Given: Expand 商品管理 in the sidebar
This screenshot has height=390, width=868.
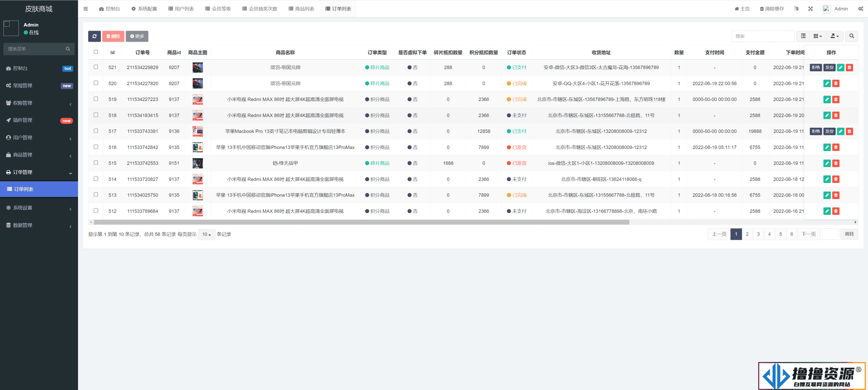Looking at the screenshot, I should (x=39, y=155).
